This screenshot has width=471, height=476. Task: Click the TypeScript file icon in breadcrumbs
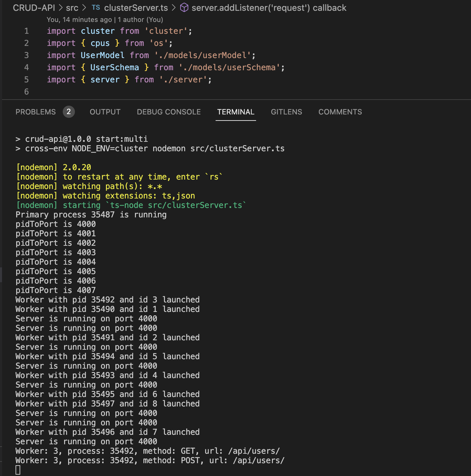click(x=96, y=8)
